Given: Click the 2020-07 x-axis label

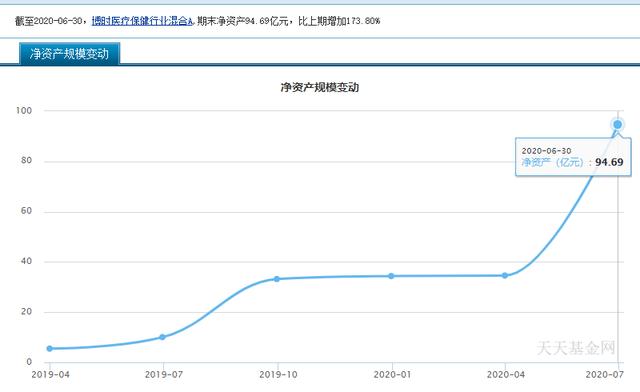Looking at the screenshot, I should pyautogui.click(x=604, y=374).
